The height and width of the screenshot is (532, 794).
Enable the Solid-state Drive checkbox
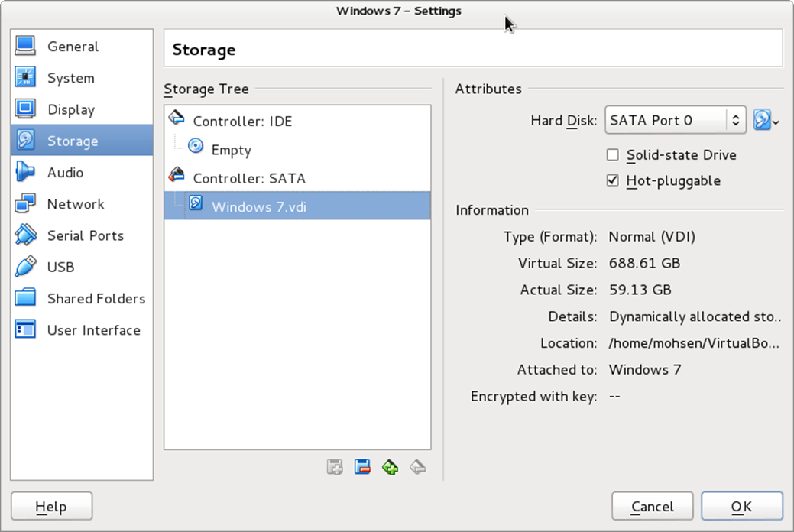(613, 155)
